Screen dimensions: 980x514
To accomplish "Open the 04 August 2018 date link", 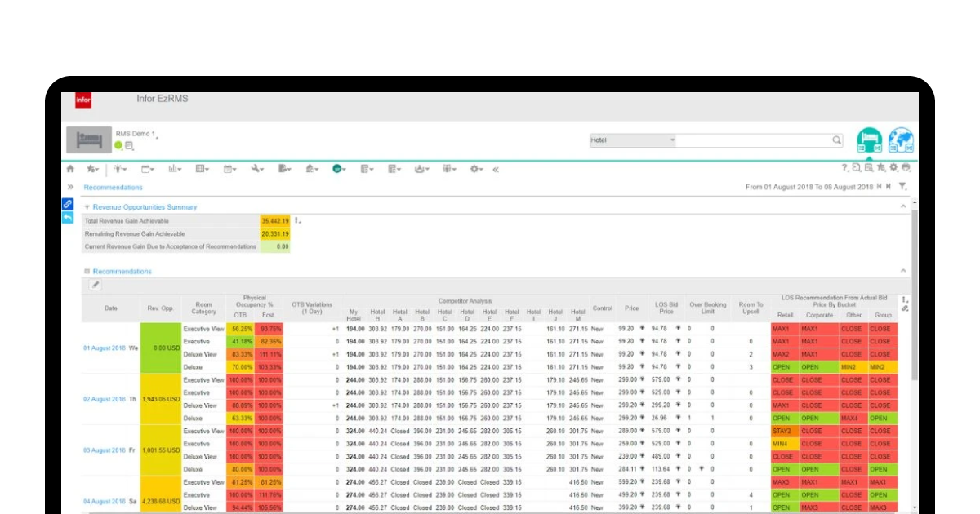I will tap(105, 501).
